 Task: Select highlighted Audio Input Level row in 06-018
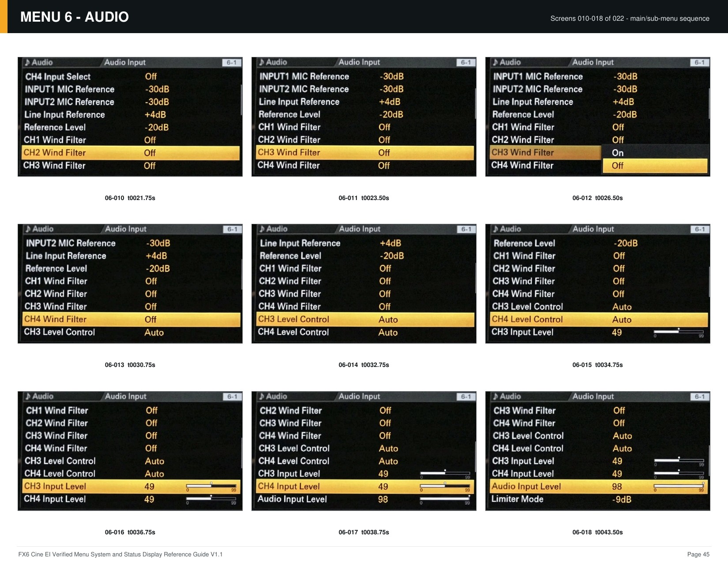599,487
